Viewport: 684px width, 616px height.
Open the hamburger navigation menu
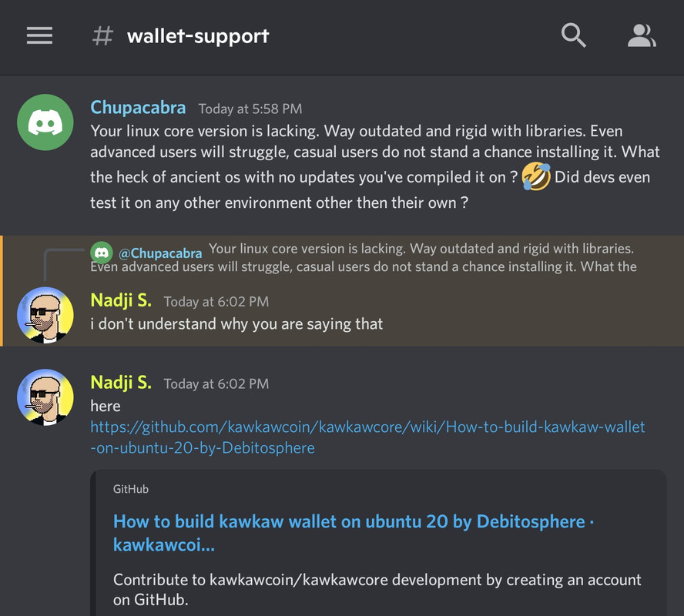[x=39, y=35]
